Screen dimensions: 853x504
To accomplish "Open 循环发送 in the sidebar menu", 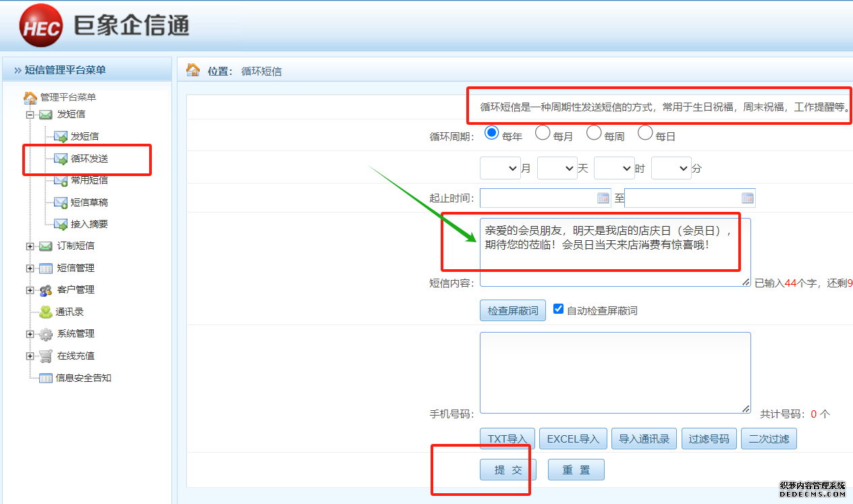I will (89, 159).
